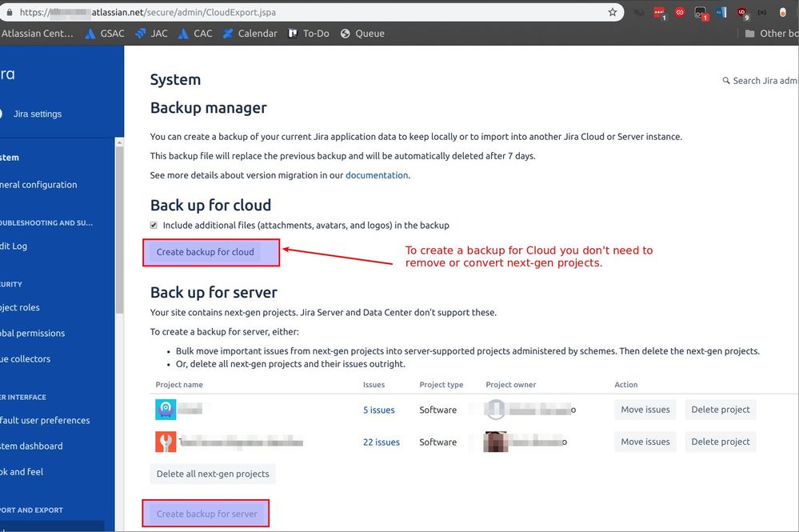Click the Project name column header

click(x=179, y=385)
